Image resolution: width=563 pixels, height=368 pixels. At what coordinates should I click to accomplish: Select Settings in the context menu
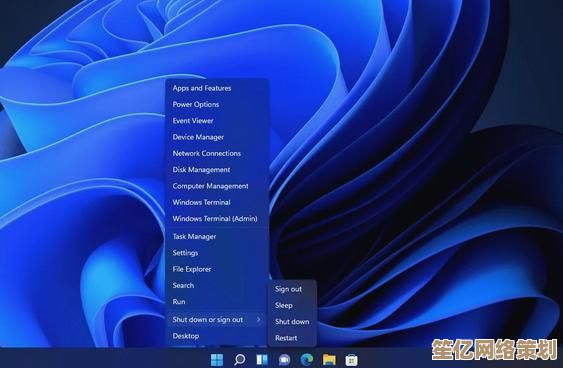point(217,253)
